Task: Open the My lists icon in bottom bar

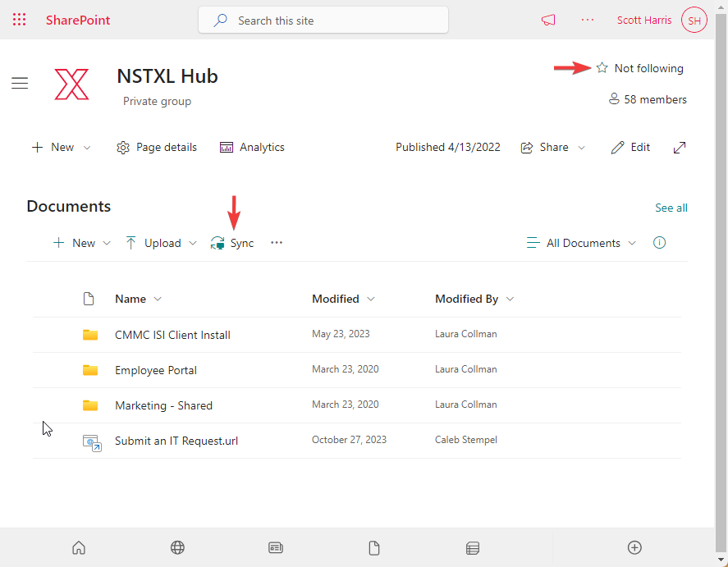Action: 473,548
